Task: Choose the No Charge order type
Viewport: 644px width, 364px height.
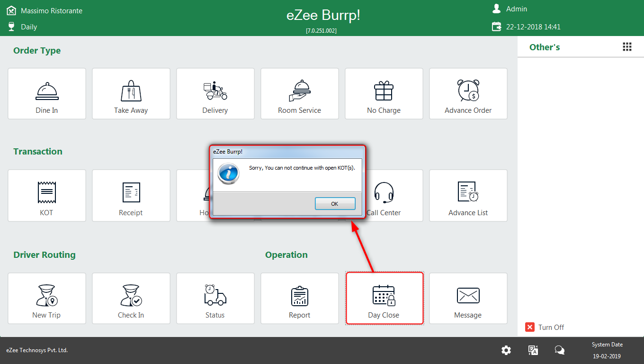Action: [x=384, y=93]
